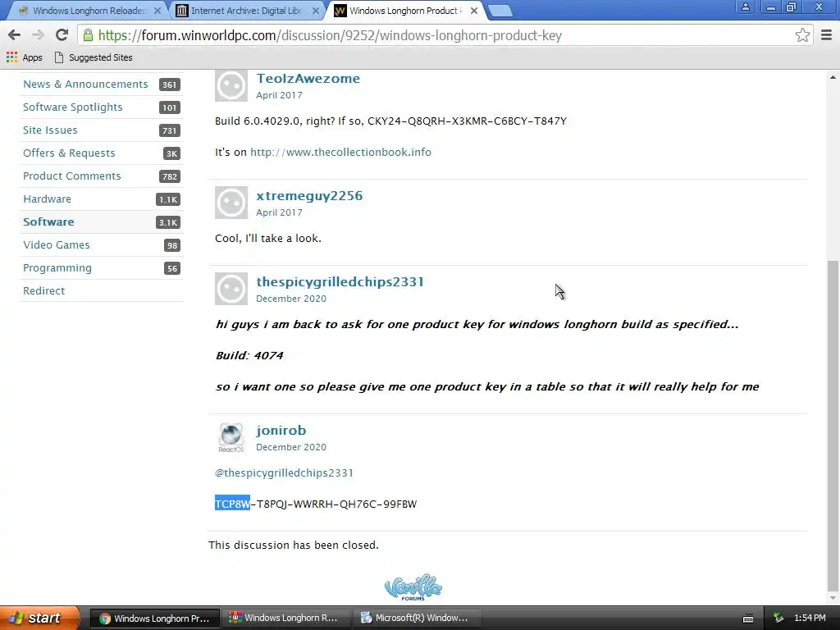Viewport: 840px width, 630px height.
Task: Click xtremeguy2256's avatar image
Action: coord(231,203)
